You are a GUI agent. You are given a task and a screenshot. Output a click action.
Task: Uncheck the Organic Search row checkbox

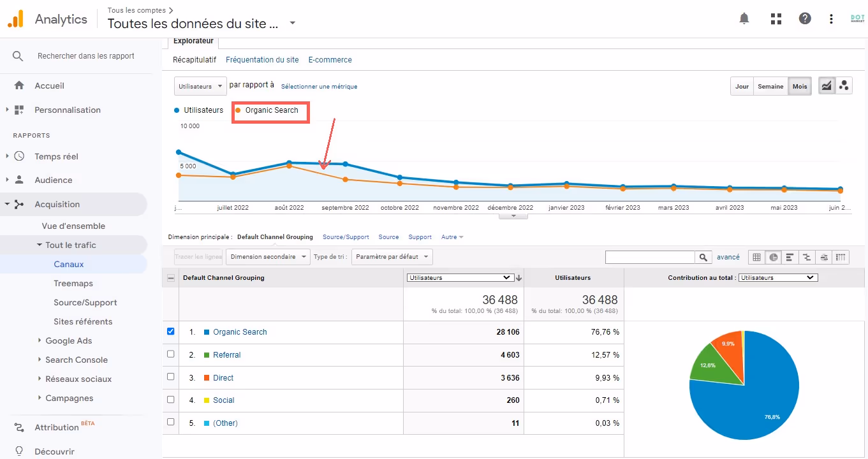tap(170, 331)
